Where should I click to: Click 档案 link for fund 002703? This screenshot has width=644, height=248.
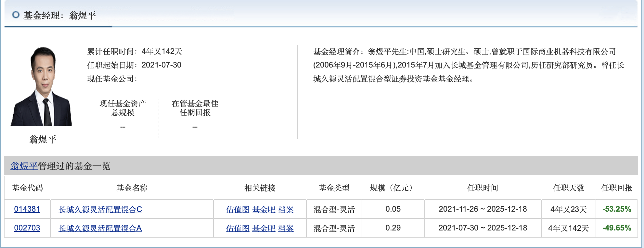[286, 229]
